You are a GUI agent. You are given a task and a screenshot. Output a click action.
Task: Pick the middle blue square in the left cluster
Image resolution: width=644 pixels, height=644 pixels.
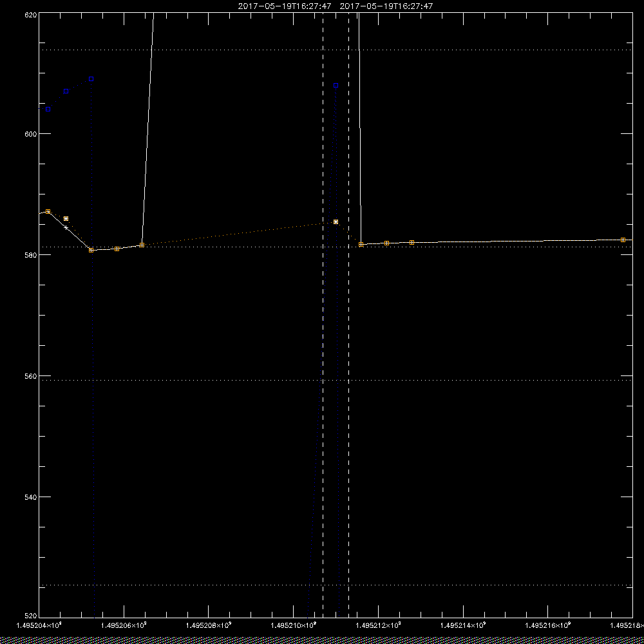[x=66, y=91]
